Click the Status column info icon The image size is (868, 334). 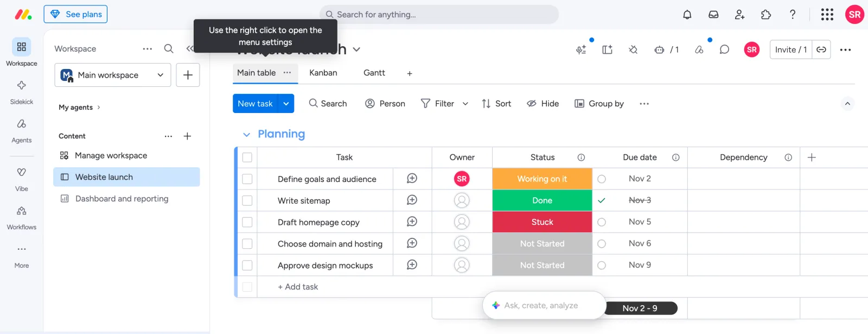[581, 157]
